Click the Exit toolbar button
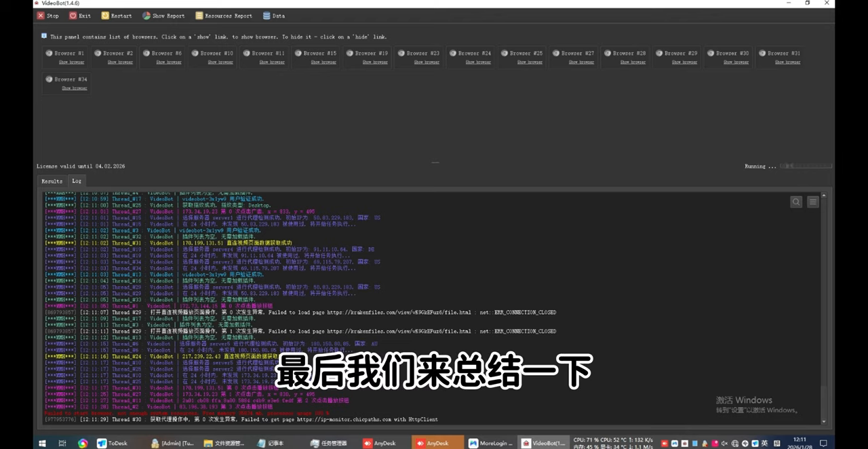This screenshot has height=449, width=868. 79,16
